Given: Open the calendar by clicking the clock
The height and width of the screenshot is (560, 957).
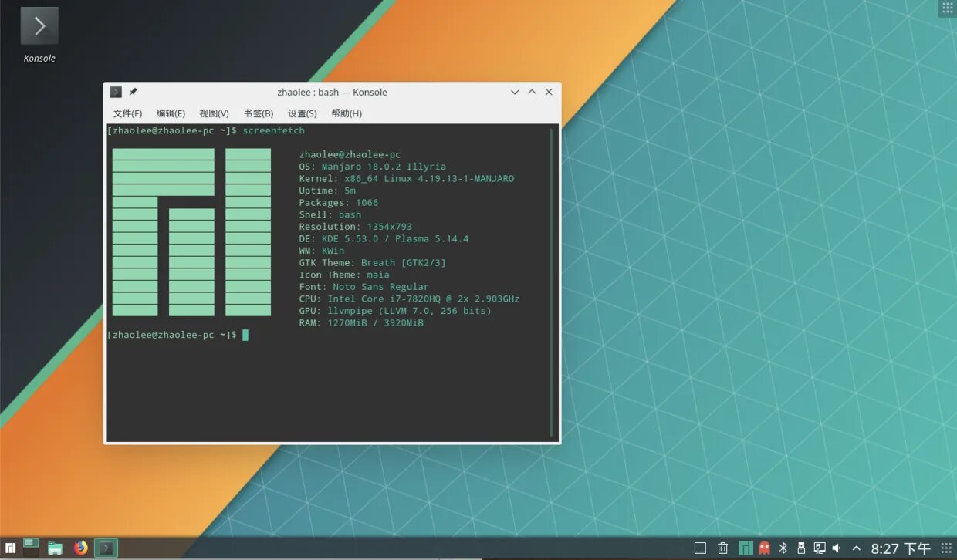Looking at the screenshot, I should (900, 548).
